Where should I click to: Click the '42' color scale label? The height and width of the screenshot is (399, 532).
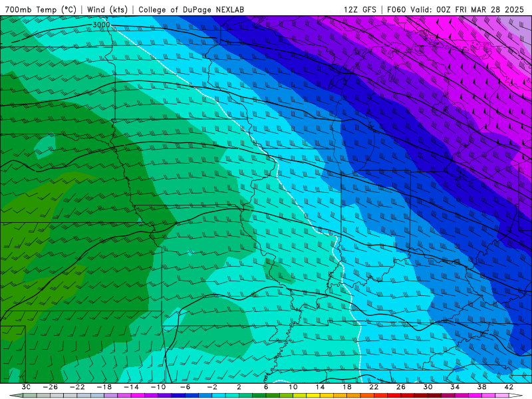[509, 387]
